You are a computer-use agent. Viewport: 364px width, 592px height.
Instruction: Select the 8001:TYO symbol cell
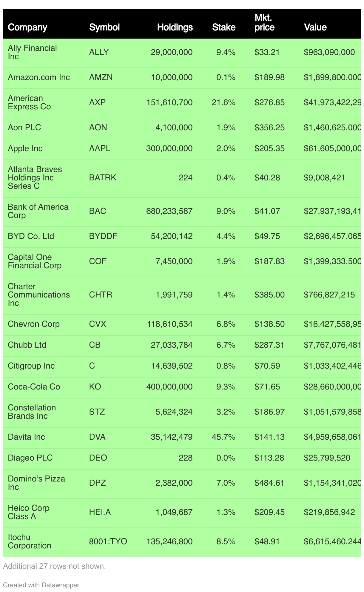[108, 542]
